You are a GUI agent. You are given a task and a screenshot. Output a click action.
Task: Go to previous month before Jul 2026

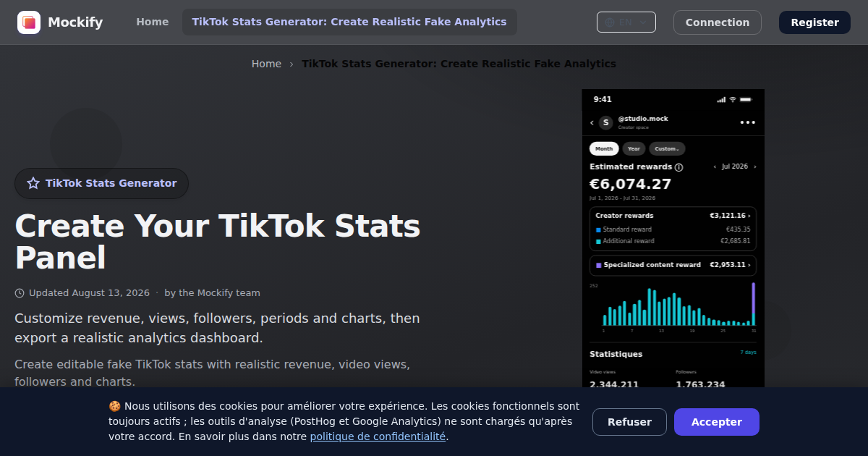(x=715, y=166)
